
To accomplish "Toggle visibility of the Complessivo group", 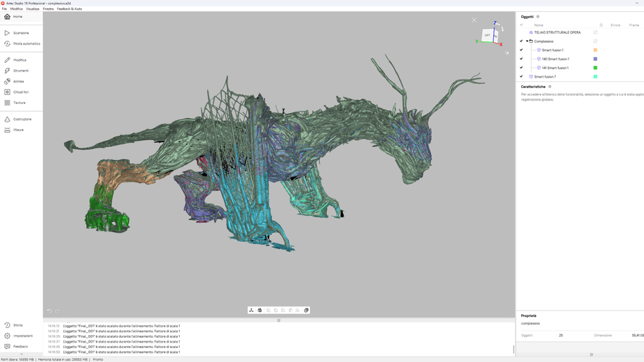I will 521,41.
